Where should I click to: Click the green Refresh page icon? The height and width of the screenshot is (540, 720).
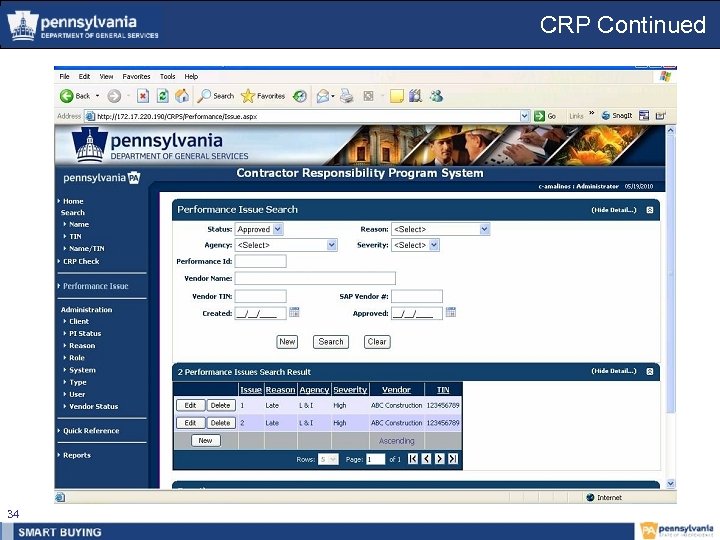pos(163,96)
